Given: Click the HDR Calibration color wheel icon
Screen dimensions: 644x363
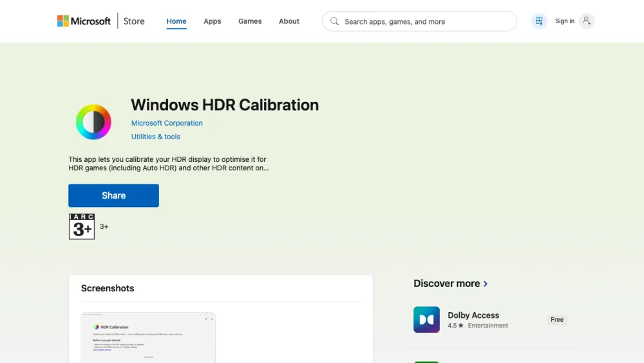Looking at the screenshot, I should (93, 122).
